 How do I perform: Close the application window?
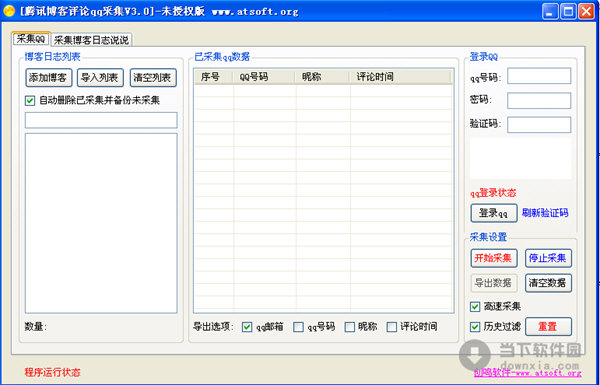[586, 12]
